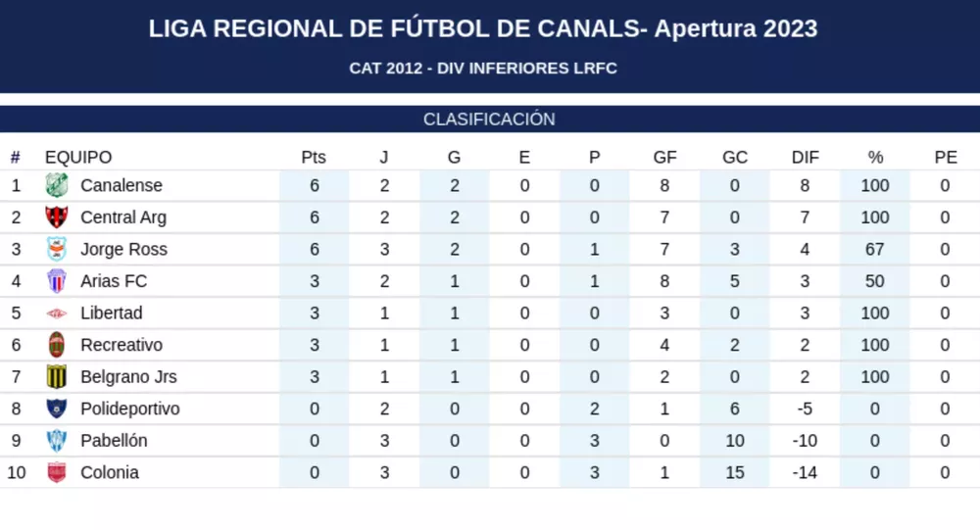Click the Colonia team shield icon
Viewport: 980px width, 530px height.
(57, 472)
